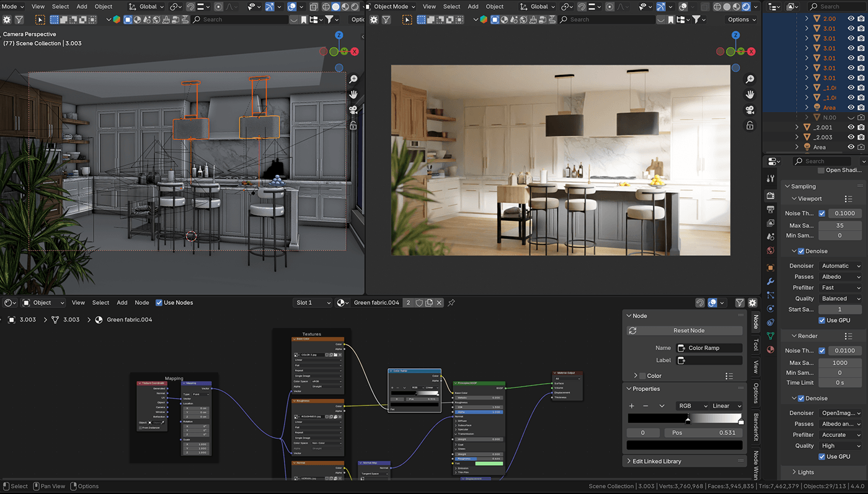Viewport: 868px width, 494px height.
Task: Collapse the Sampling panel
Action: (803, 186)
